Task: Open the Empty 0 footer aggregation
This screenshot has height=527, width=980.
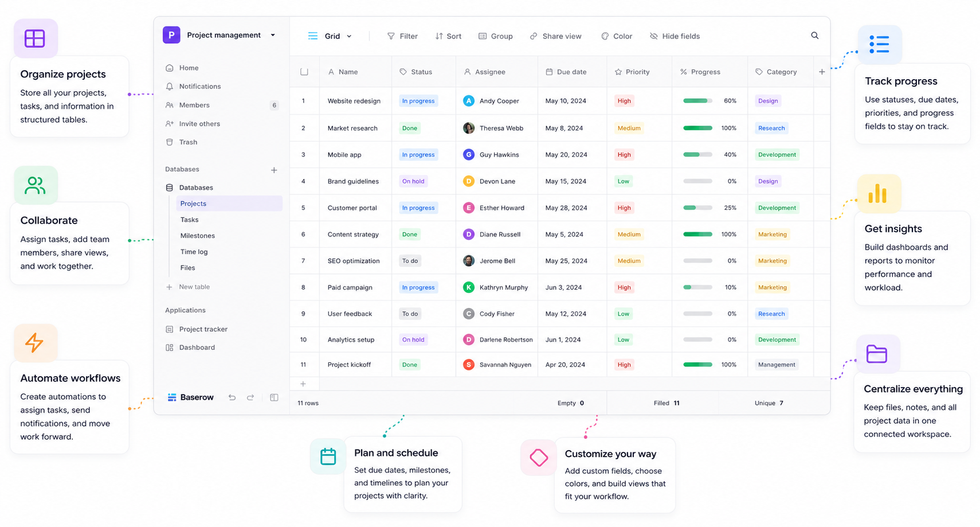Action: [x=571, y=403]
